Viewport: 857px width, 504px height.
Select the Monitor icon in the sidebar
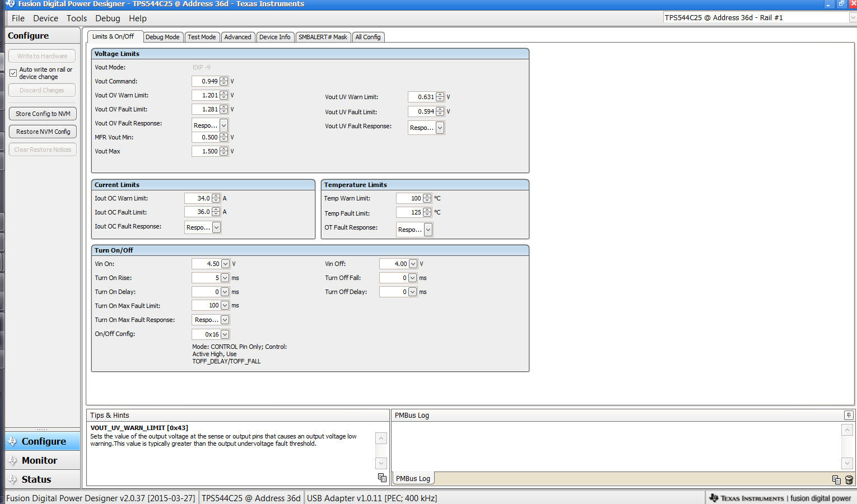coord(13,460)
